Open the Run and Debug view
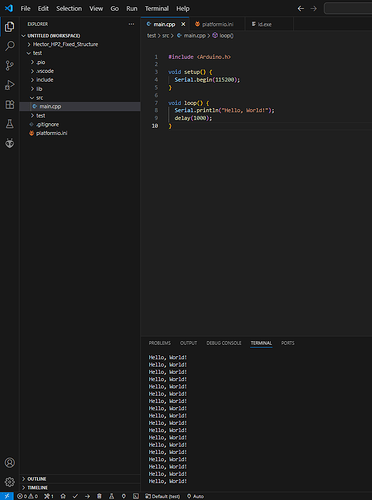372x500 pixels. (x=10, y=85)
